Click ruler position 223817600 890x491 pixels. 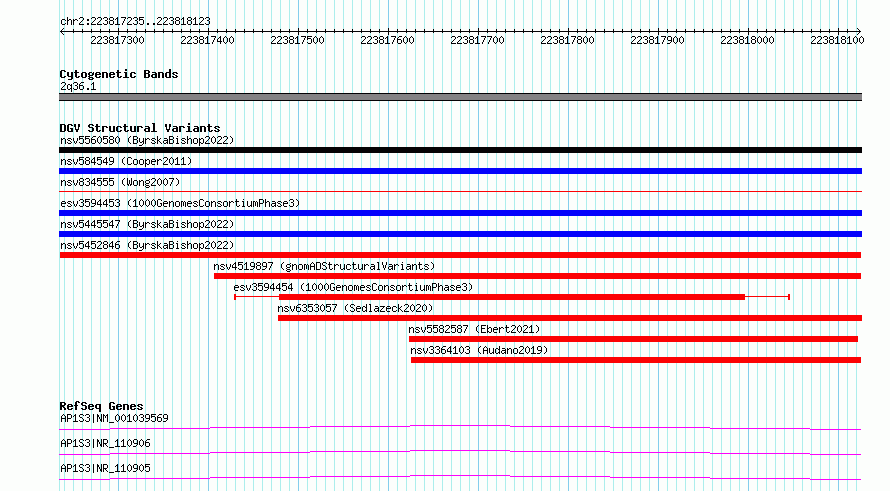coord(388,40)
